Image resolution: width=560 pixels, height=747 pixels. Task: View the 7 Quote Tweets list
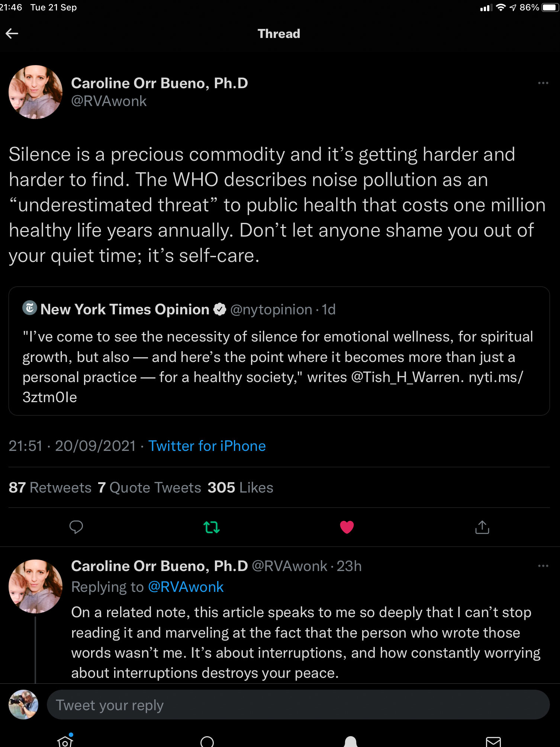(149, 487)
